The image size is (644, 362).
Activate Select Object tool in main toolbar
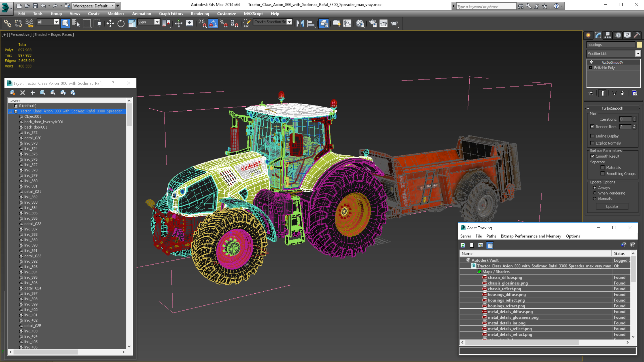pos(65,23)
